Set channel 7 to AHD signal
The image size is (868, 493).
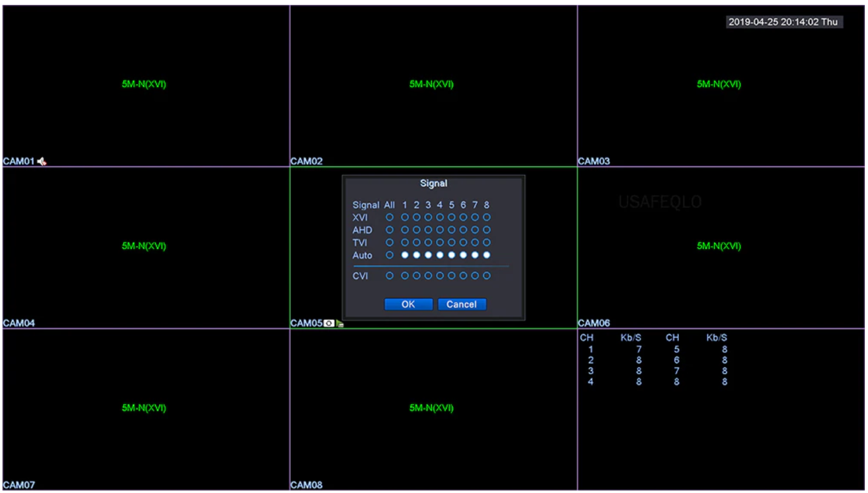point(475,230)
